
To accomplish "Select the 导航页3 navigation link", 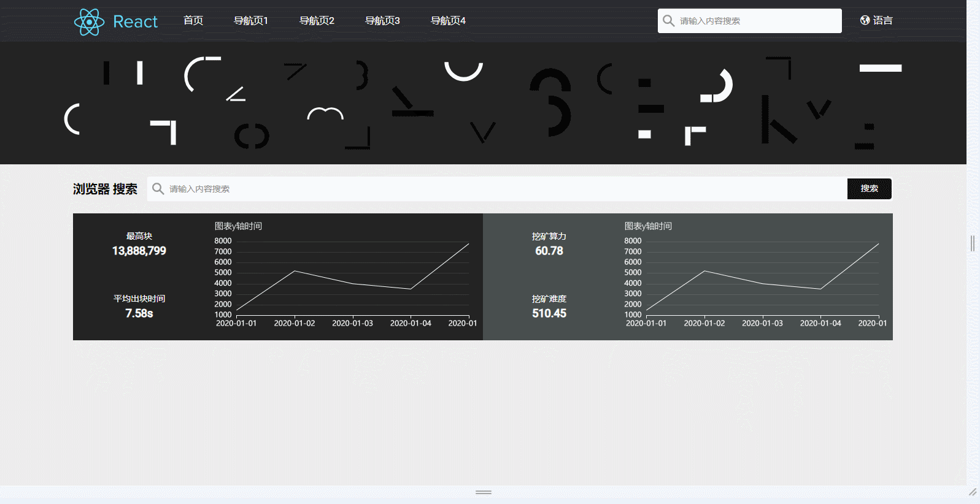I will coord(382,21).
